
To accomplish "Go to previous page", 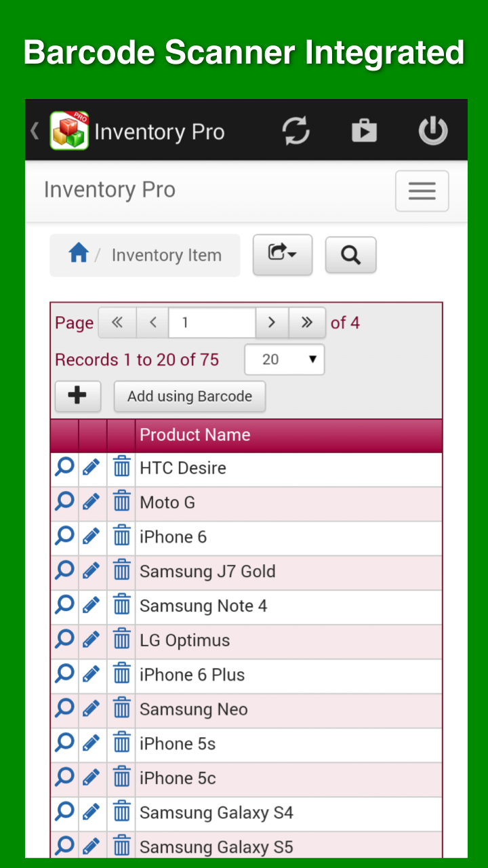I will [153, 323].
